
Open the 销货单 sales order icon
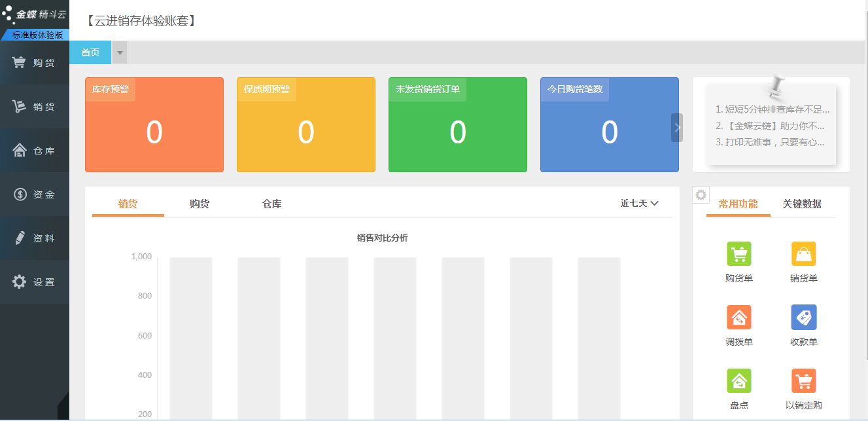click(803, 254)
